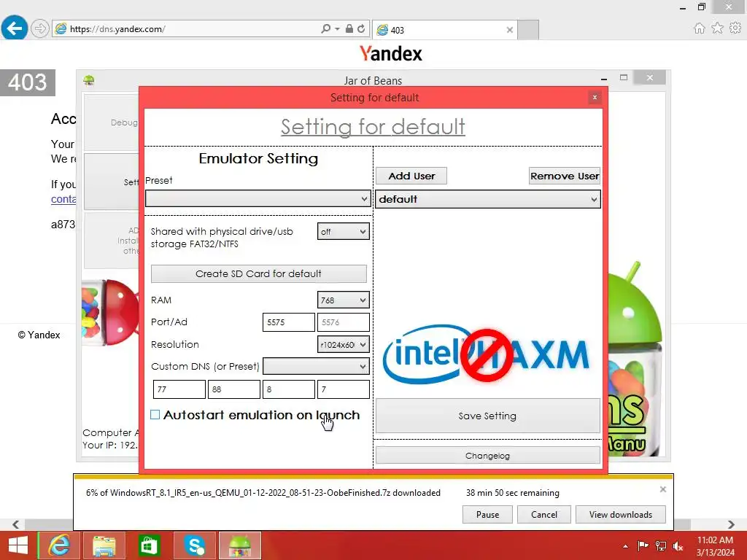Click the DNS octet field 7

(344, 389)
